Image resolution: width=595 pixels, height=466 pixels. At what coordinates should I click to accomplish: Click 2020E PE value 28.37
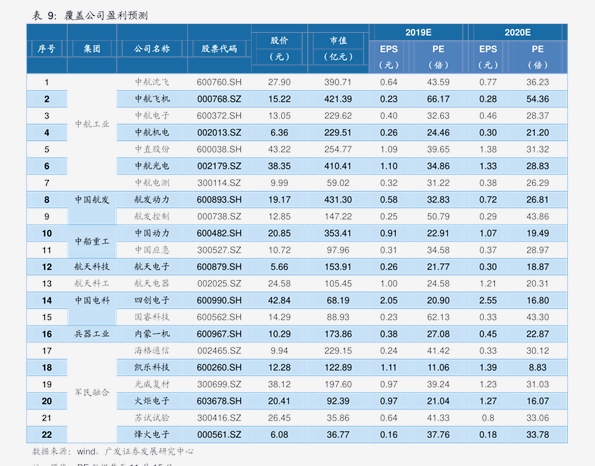[537, 115]
